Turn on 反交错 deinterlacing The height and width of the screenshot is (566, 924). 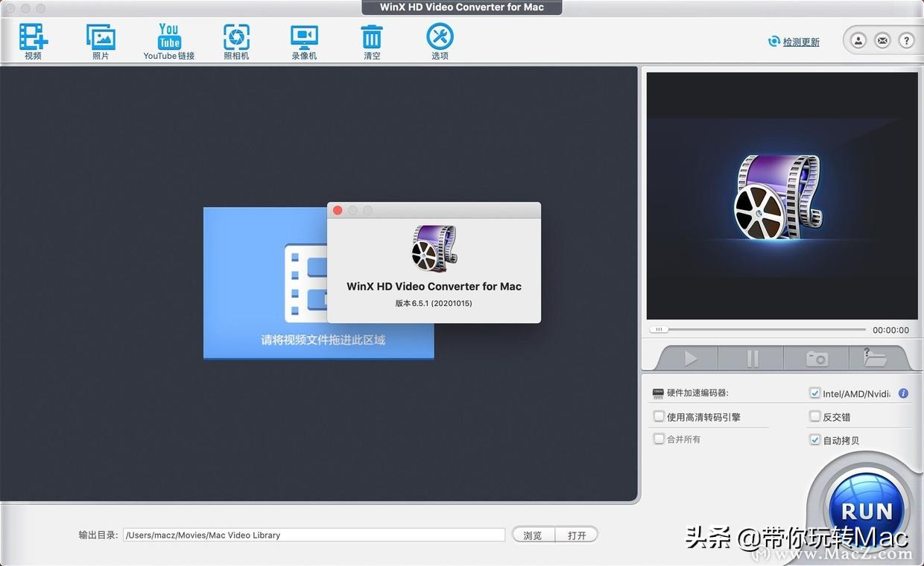[815, 416]
